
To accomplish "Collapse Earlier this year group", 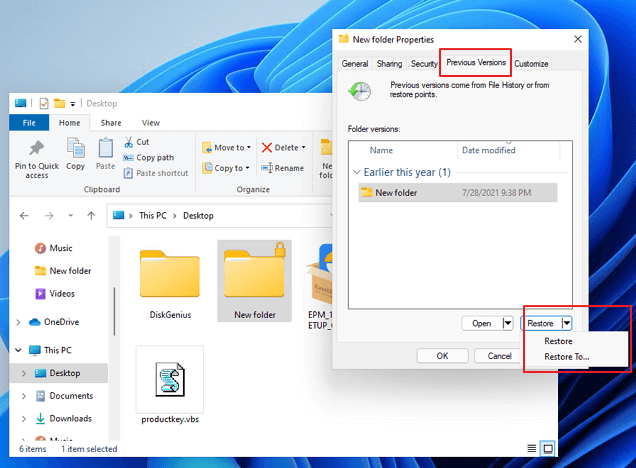I will pos(357,172).
